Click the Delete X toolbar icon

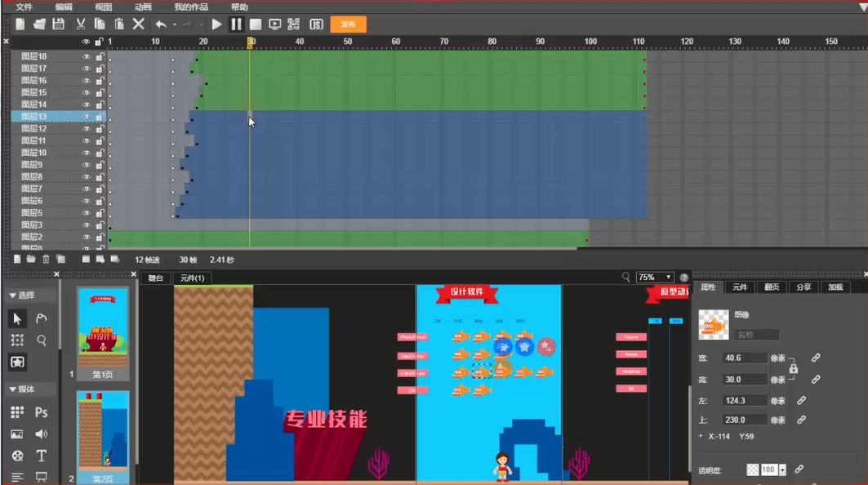tap(138, 24)
